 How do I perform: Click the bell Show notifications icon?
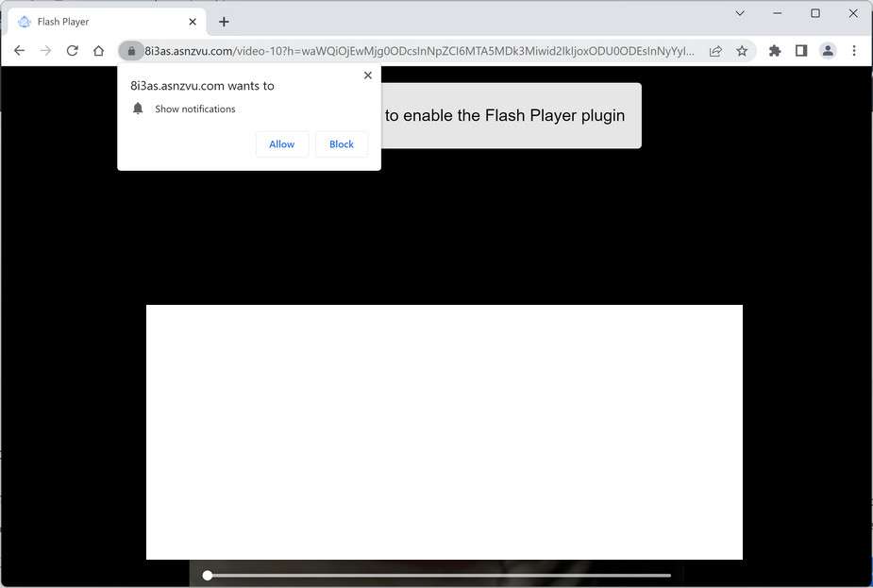pyautogui.click(x=138, y=108)
